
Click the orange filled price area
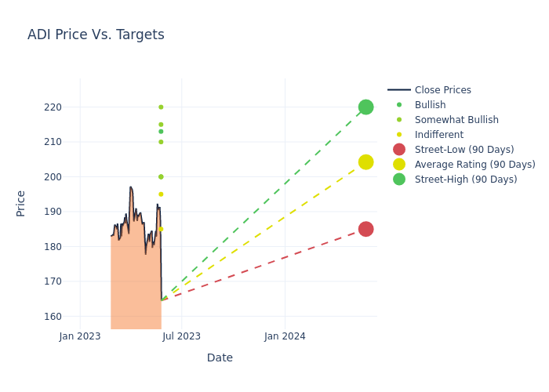(x=133, y=290)
